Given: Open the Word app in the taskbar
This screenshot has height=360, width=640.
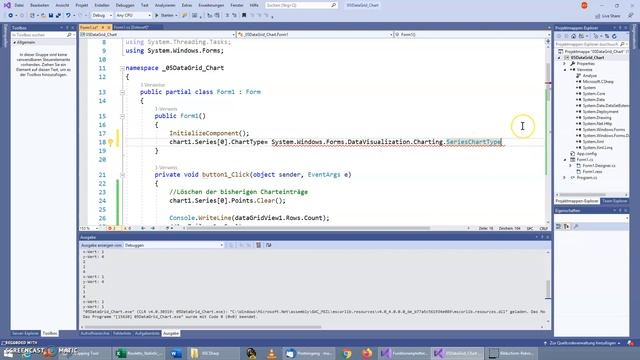Looking at the screenshot, I should coord(176,353).
